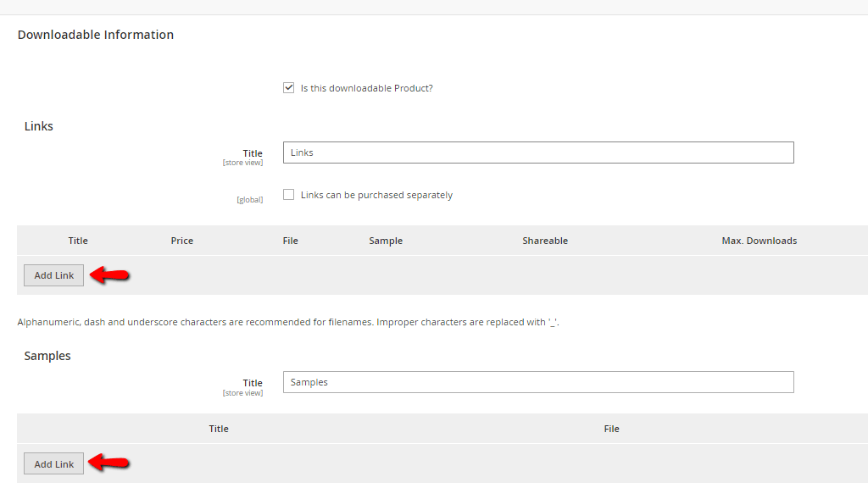Click the Title header in Samples table
Screen dimensions: 868x488
click(219, 428)
